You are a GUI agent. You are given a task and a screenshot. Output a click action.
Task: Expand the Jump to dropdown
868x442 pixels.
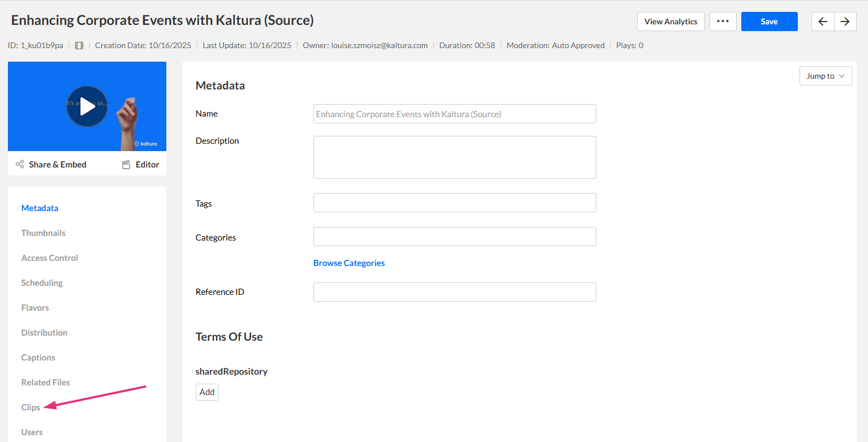coord(826,76)
